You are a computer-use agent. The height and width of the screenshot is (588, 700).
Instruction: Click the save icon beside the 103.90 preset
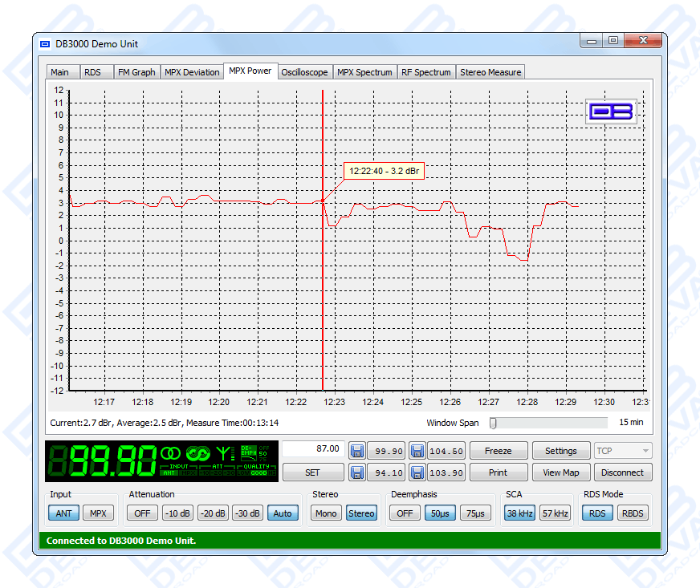click(417, 472)
